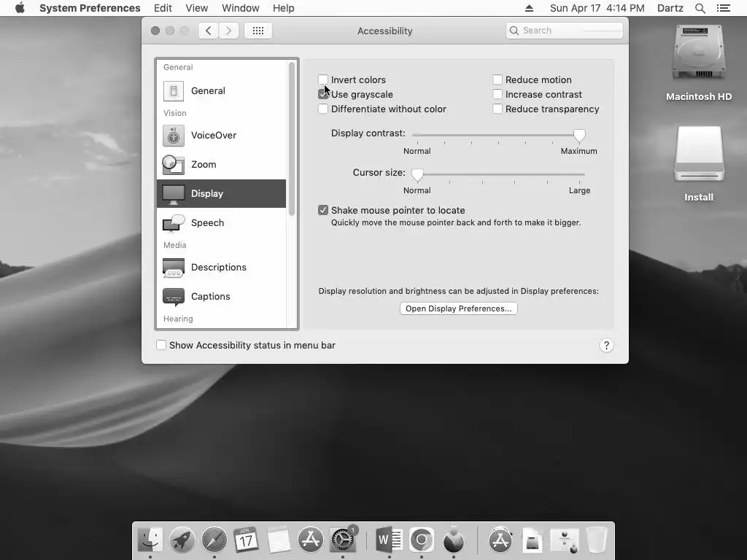Open Macintosh HD drive on desktop
Image resolution: width=747 pixels, height=560 pixels.
click(x=698, y=63)
